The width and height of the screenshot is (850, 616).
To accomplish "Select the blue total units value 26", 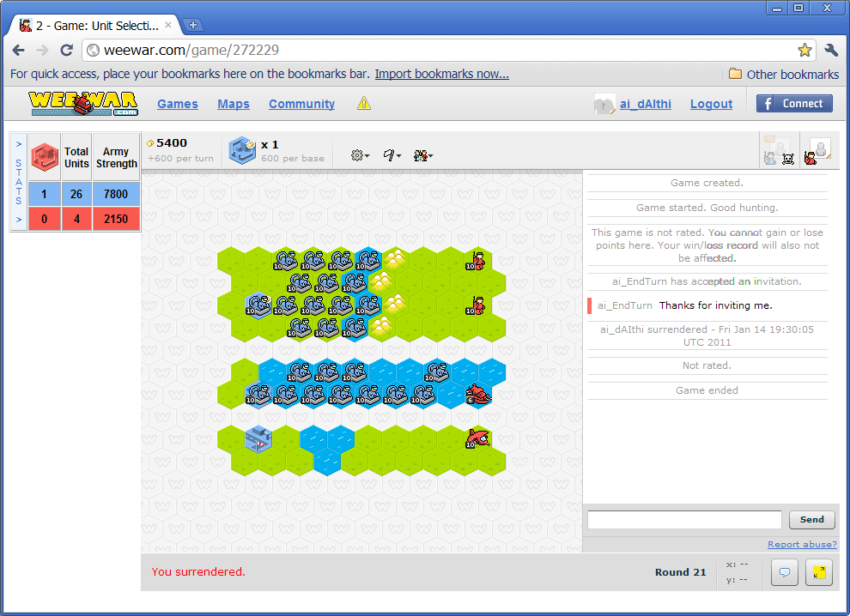I will click(76, 194).
